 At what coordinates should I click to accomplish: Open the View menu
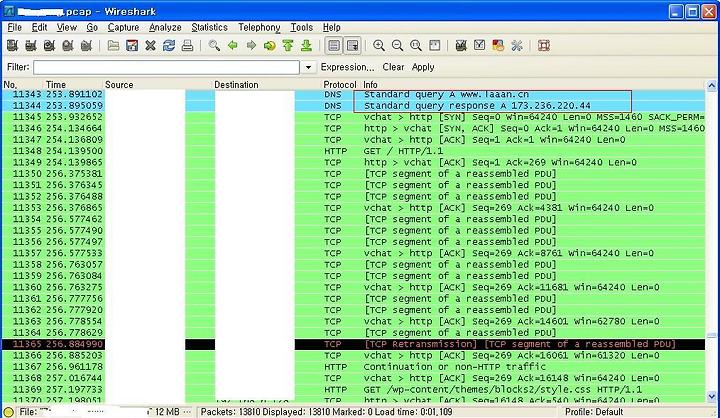(67, 28)
